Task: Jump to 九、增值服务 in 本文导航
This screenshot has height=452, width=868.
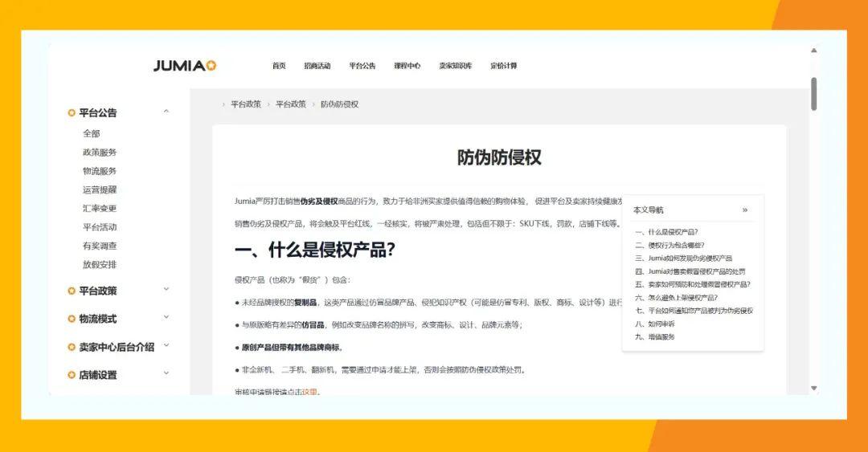Action: point(655,337)
